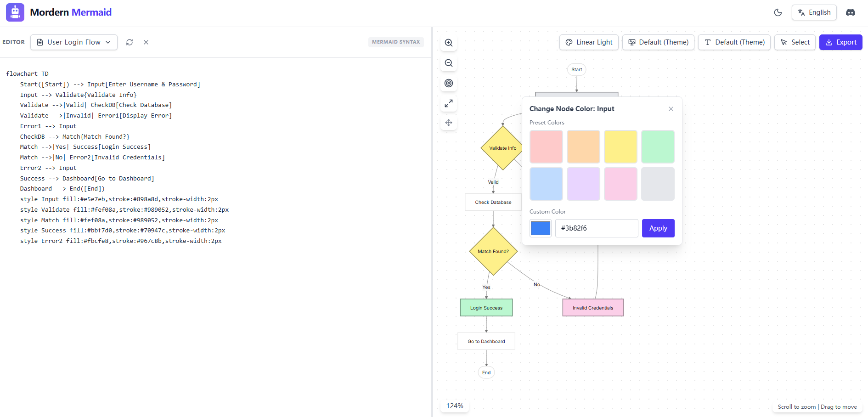
Task: Open the Discord icon link
Action: 851,12
